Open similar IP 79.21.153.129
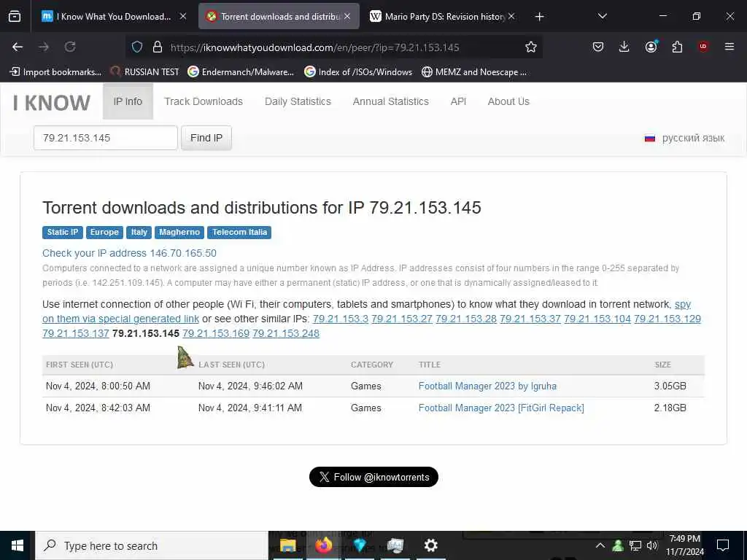The height and width of the screenshot is (560, 747). click(667, 319)
